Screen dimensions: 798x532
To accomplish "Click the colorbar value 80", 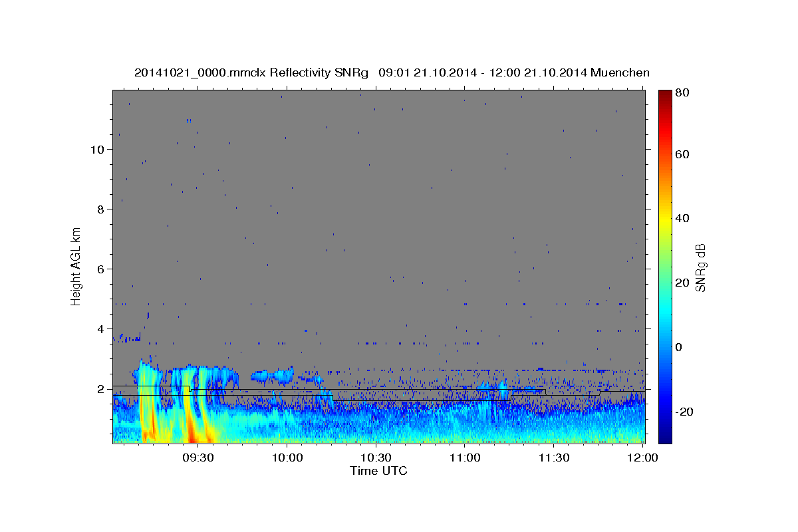I will [x=682, y=92].
